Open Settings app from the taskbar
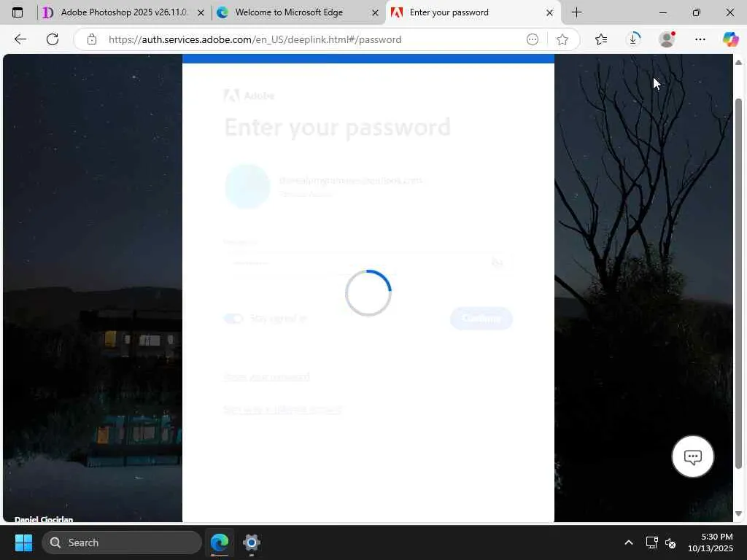Image resolution: width=747 pixels, height=560 pixels. pos(251,542)
